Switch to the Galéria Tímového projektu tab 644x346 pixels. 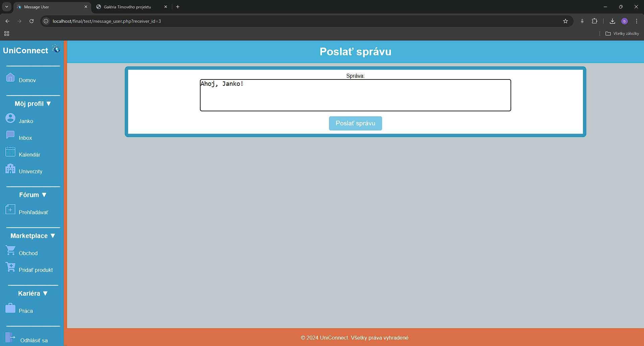click(132, 7)
